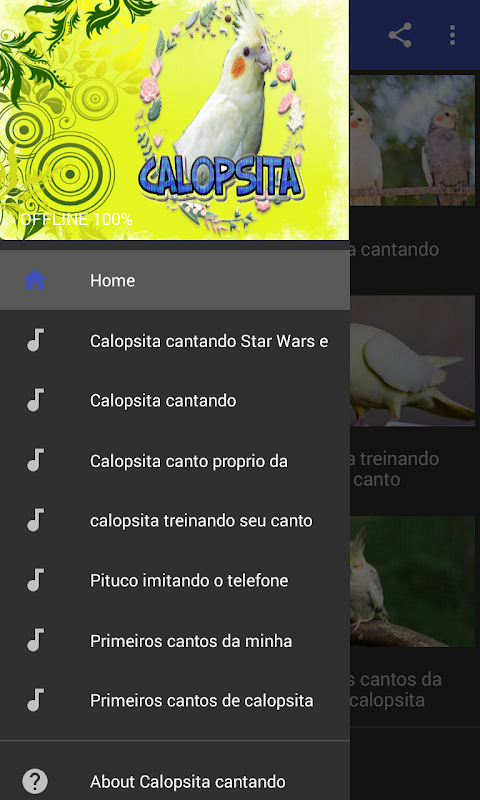480x800 pixels.
Task: Tap music note beside Pituco imitando o telefone
Action: click(x=35, y=580)
